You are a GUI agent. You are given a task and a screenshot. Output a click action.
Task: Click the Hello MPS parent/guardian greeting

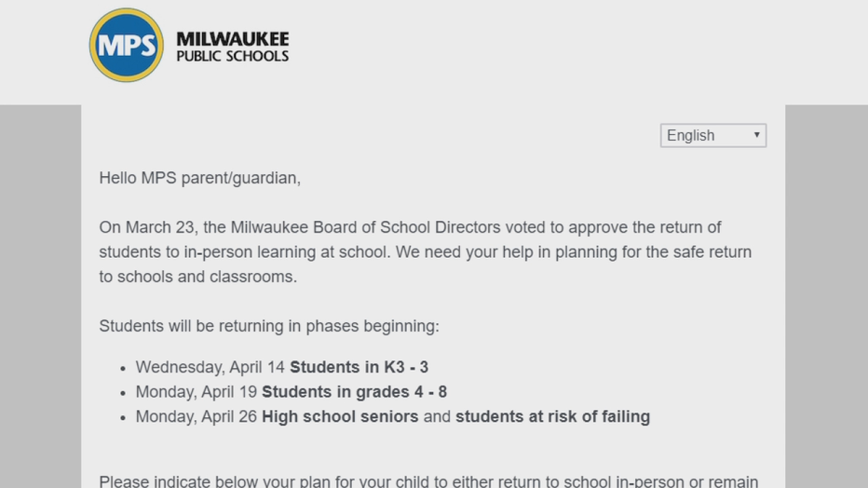200,178
